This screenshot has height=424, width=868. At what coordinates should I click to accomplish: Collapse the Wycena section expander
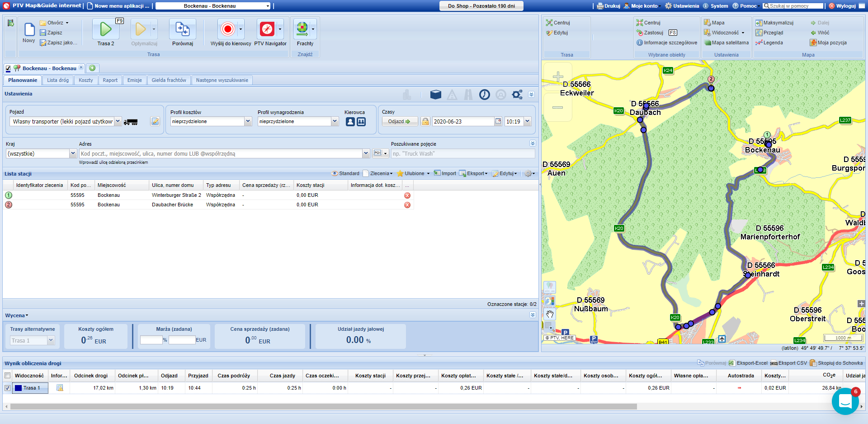pos(533,315)
